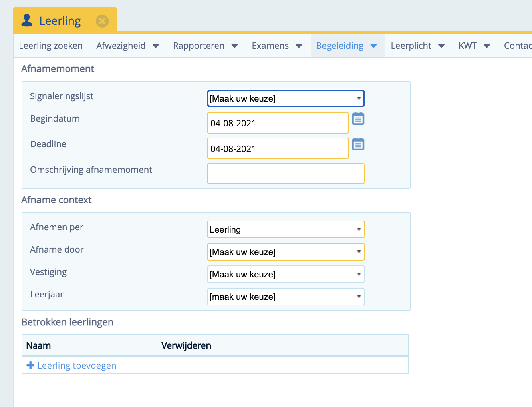Open the Vestiging dropdown

pyautogui.click(x=286, y=274)
